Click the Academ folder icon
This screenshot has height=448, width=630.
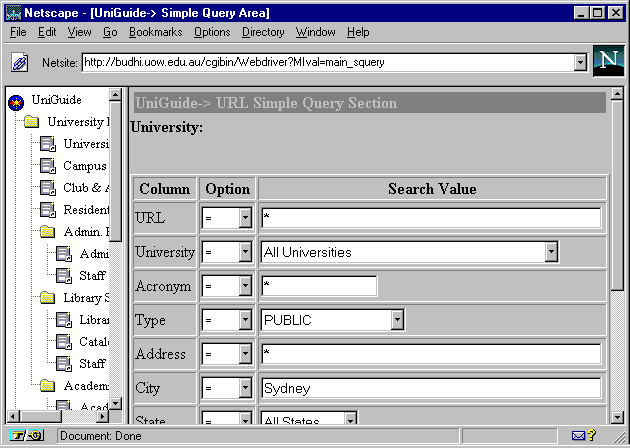(47, 386)
